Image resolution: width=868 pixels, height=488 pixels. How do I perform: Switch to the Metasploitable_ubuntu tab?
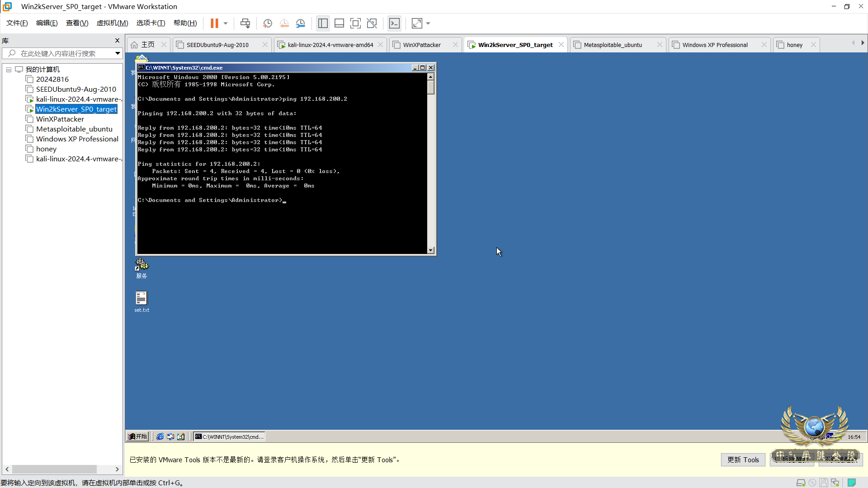[613, 45]
